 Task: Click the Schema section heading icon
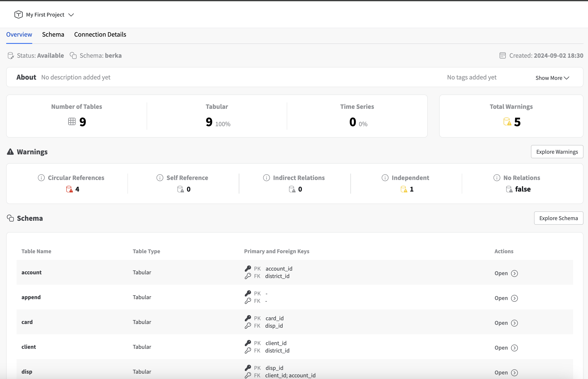point(10,218)
